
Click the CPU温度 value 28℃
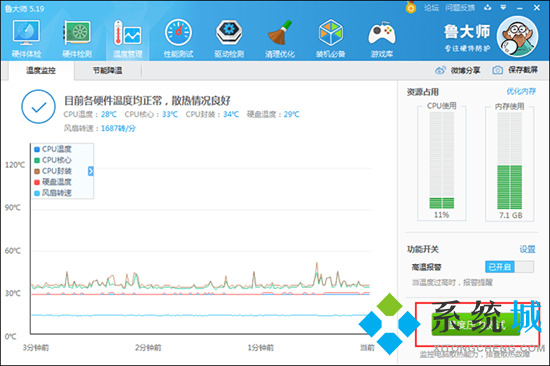(x=109, y=114)
